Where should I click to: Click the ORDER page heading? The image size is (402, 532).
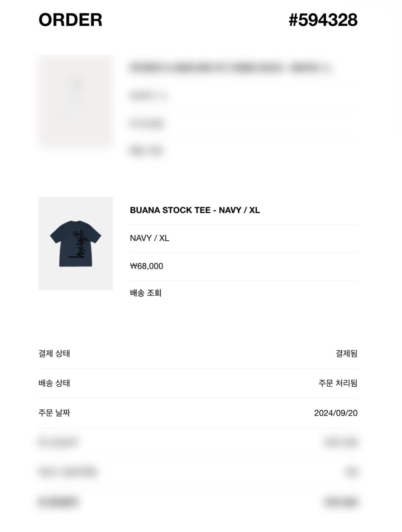[70, 20]
